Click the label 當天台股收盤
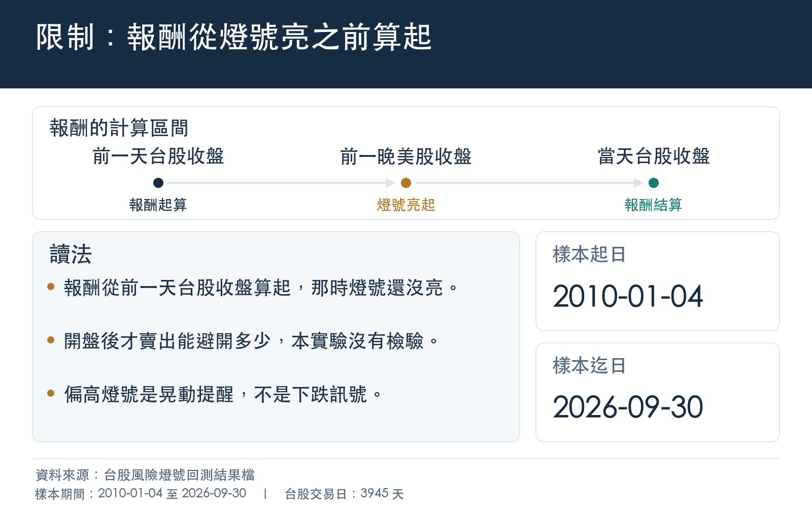 pos(654,156)
